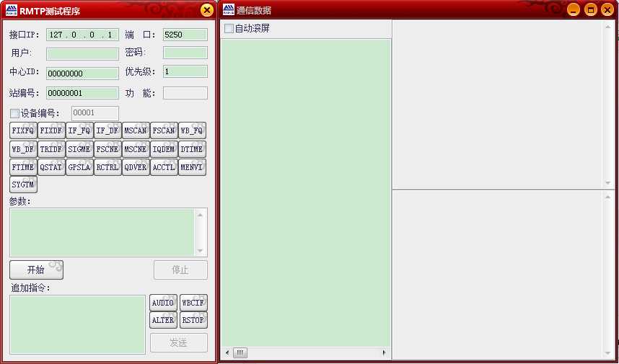
Task: Click the upper right pane scroll up arrow
Action: (608, 27)
